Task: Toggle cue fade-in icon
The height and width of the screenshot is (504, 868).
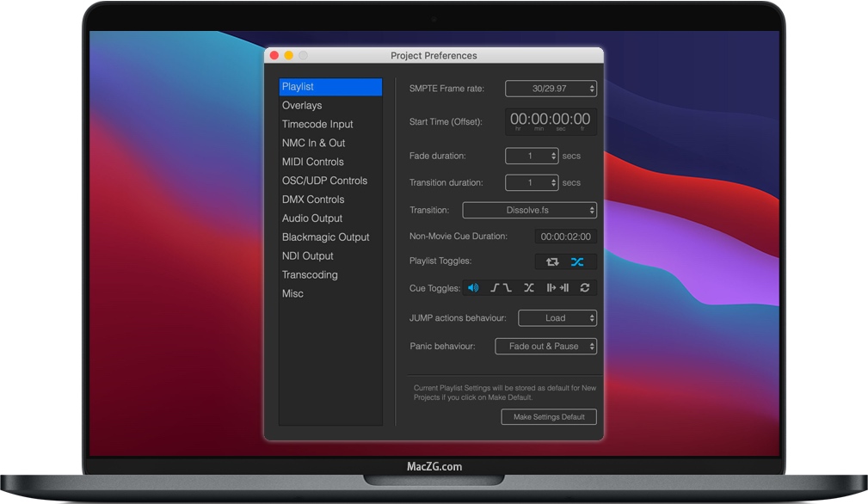Action: 496,288
